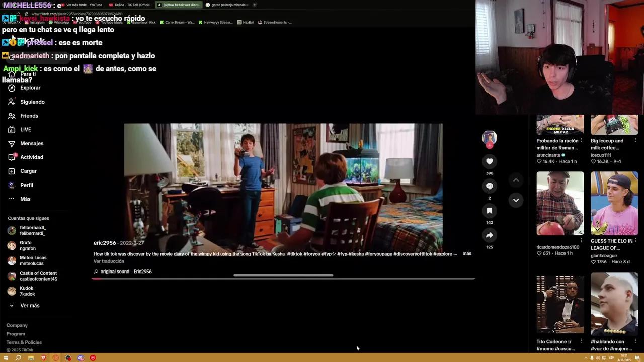Open Grafo followed account
Viewport: 644px width, 362px height.
tap(22, 246)
